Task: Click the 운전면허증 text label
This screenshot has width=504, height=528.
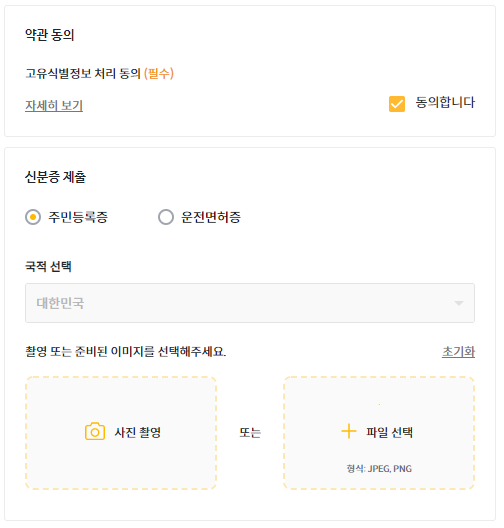Action: (211, 217)
